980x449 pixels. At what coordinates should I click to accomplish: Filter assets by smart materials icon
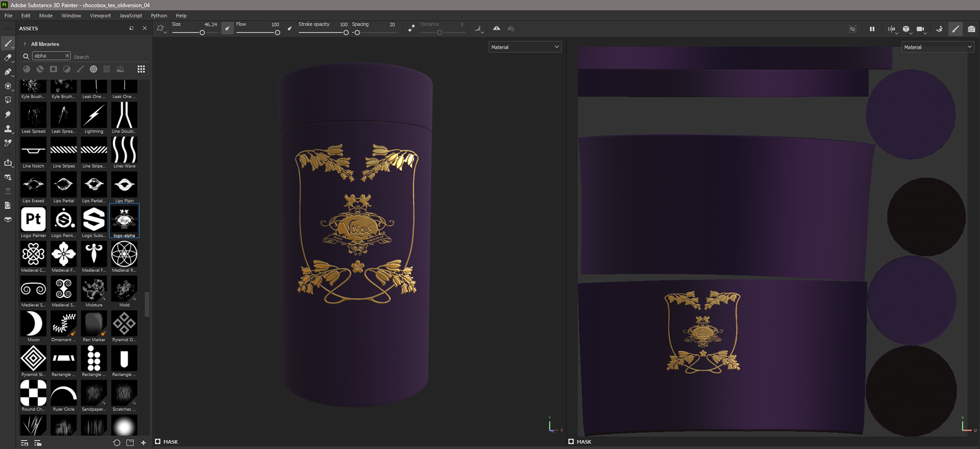40,69
